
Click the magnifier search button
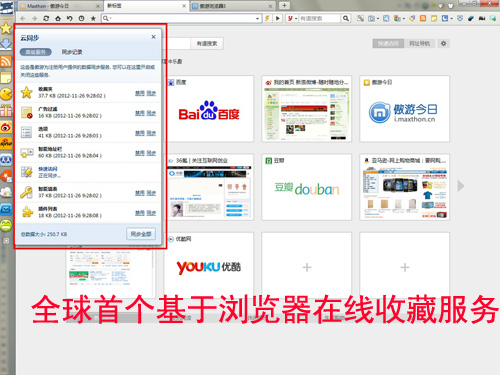point(346,18)
